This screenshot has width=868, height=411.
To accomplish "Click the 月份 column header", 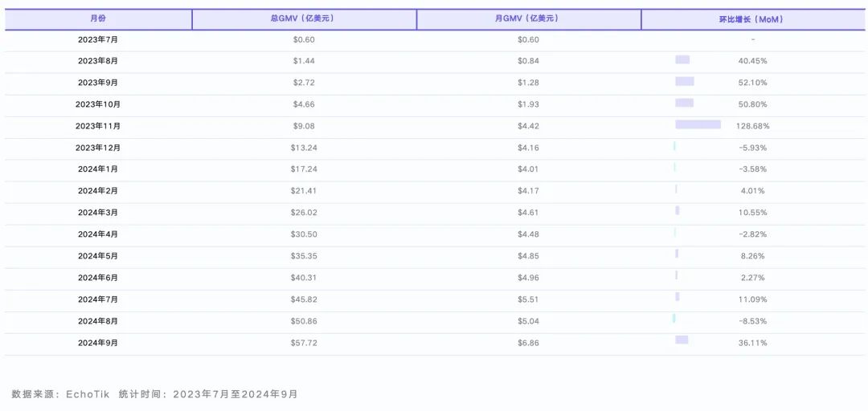I will (98, 18).
